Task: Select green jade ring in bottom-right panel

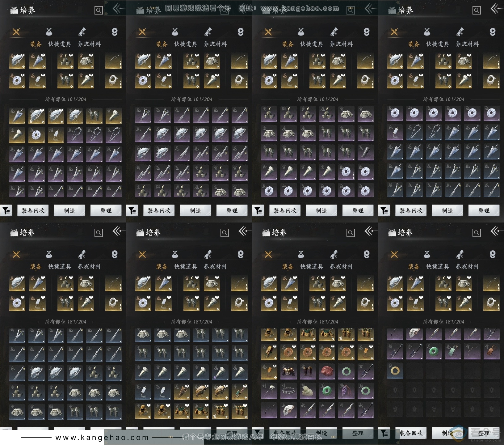Action: click(x=434, y=351)
